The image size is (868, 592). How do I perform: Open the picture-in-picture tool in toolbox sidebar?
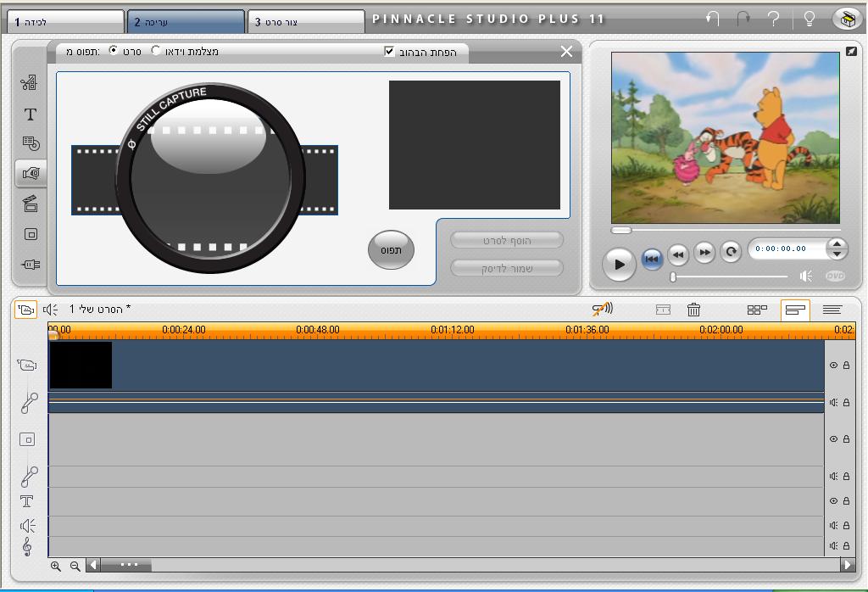coord(31,234)
